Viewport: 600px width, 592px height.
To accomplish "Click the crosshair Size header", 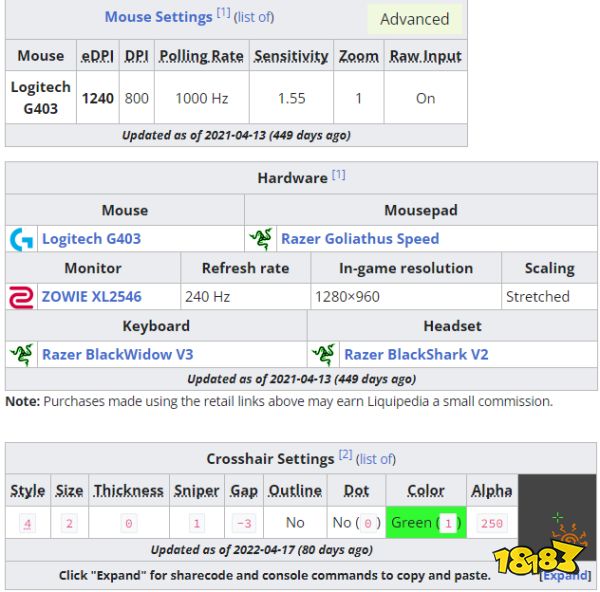I will point(69,491).
